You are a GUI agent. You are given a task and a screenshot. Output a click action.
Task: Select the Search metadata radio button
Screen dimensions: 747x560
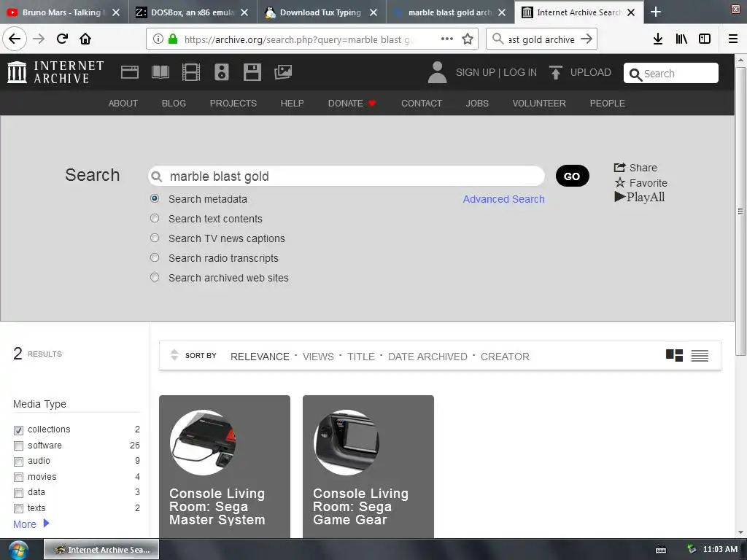pos(155,198)
